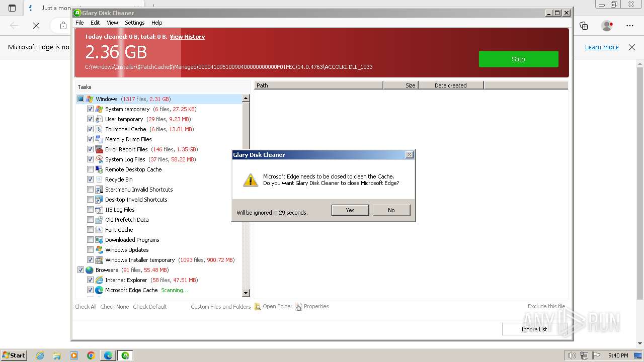The height and width of the screenshot is (362, 644).
Task: Click the Windows Updates icon
Action: tap(99, 250)
